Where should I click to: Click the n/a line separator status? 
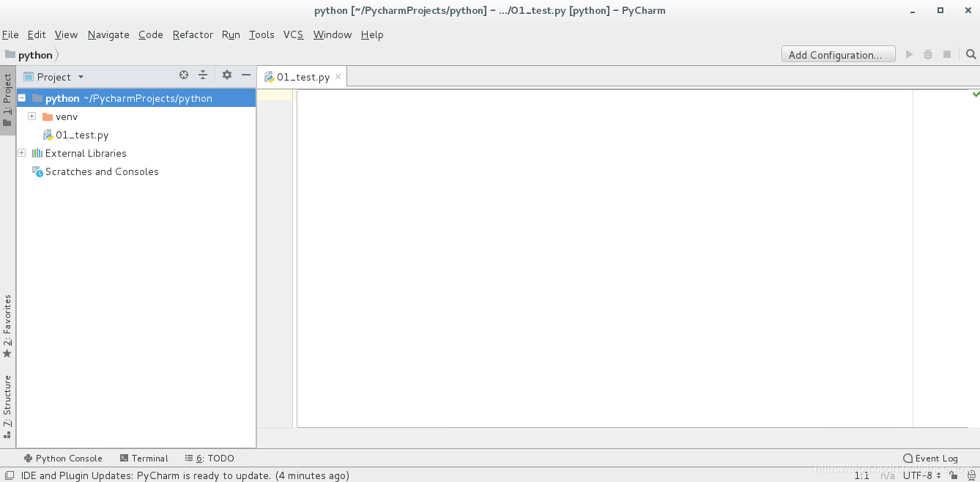pyautogui.click(x=887, y=475)
